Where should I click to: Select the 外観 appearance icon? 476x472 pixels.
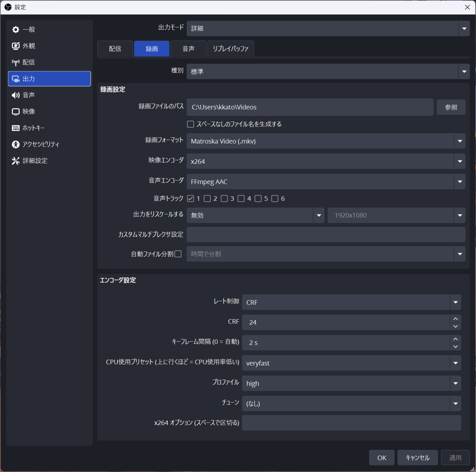[16, 46]
